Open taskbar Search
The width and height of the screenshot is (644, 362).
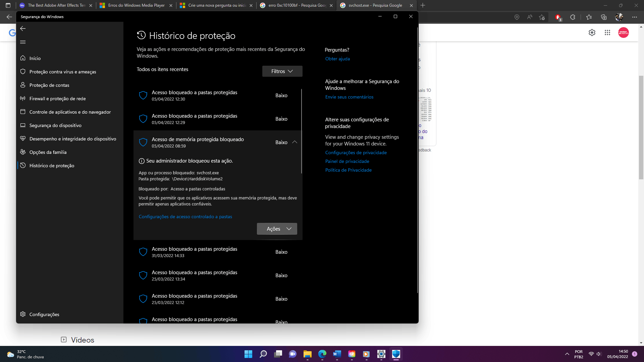coord(263,354)
